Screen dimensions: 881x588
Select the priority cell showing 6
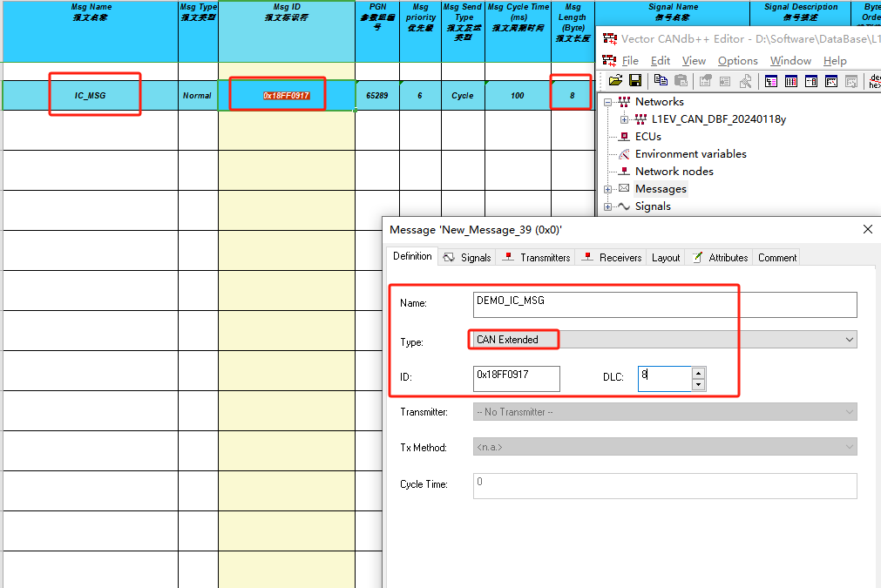point(420,96)
